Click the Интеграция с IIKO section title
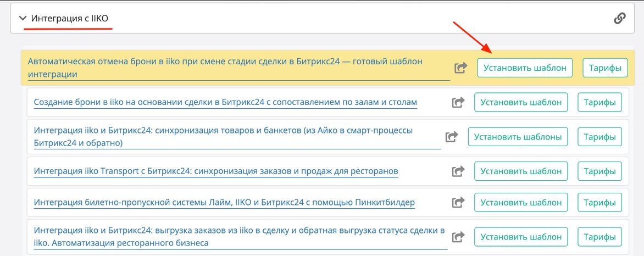The image size is (644, 256). coord(70,19)
